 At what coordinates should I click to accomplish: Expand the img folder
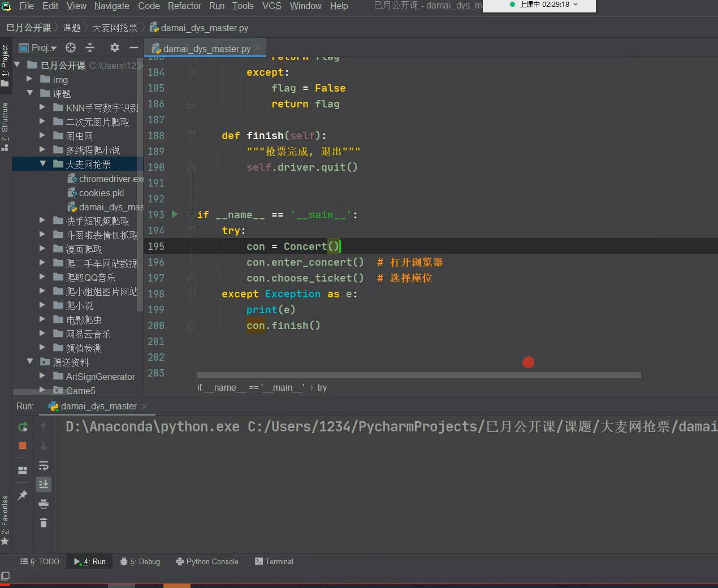click(29, 79)
